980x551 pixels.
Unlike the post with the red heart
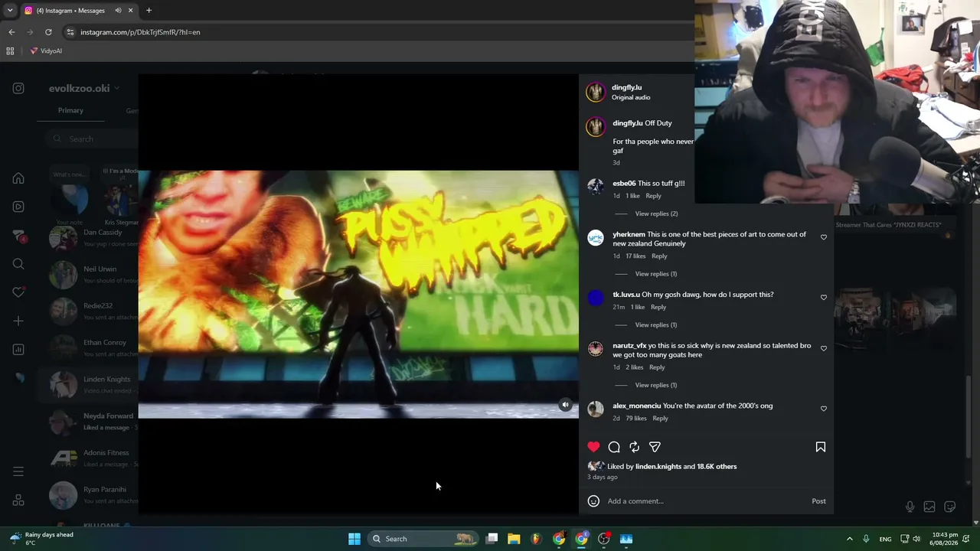(x=593, y=447)
